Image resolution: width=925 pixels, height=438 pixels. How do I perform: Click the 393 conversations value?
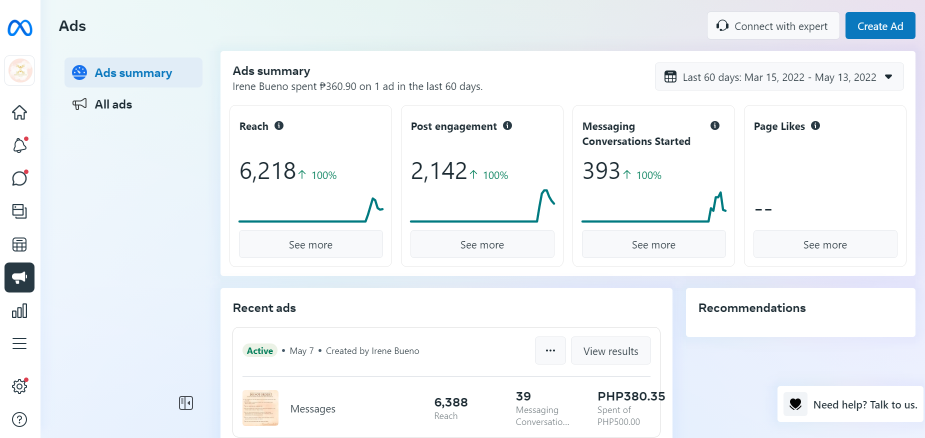pyautogui.click(x=601, y=171)
